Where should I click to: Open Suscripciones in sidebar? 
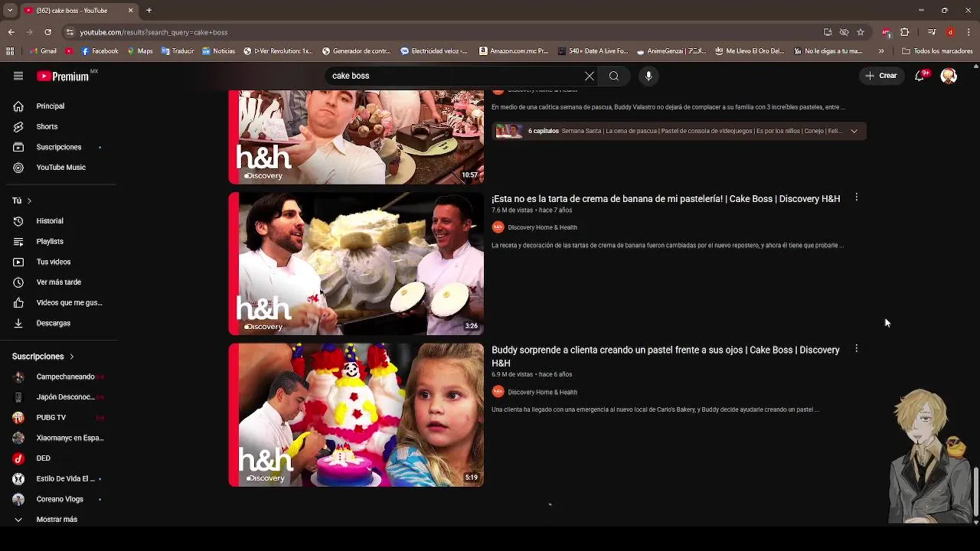[x=57, y=147]
